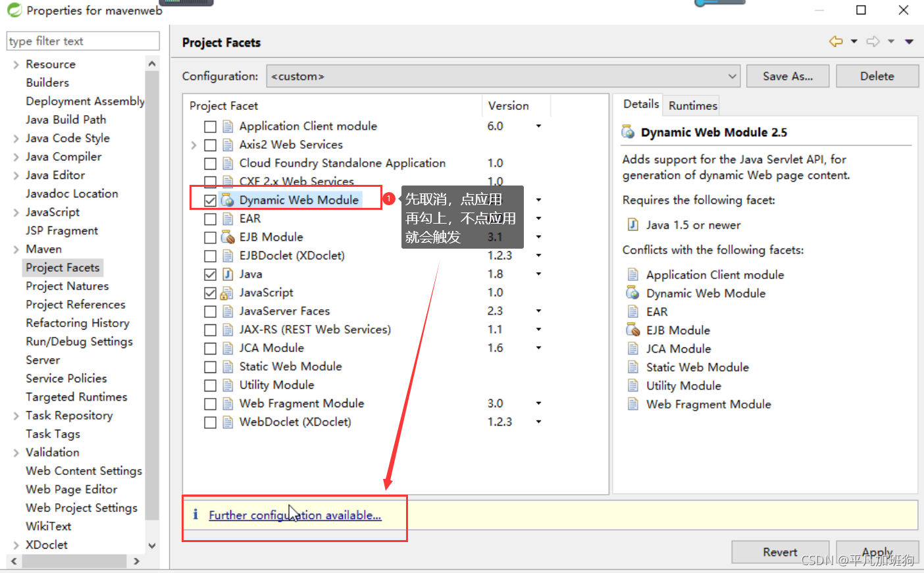Click the Dynamic Web Module 2.5 details icon
Image resolution: width=924 pixels, height=573 pixels.
point(629,132)
